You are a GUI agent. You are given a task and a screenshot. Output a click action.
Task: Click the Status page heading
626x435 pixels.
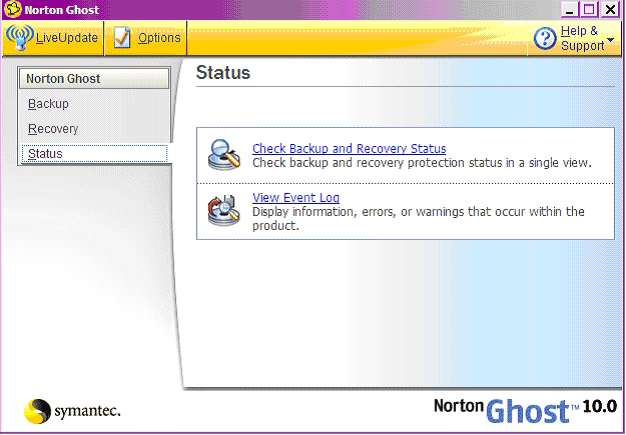(223, 73)
